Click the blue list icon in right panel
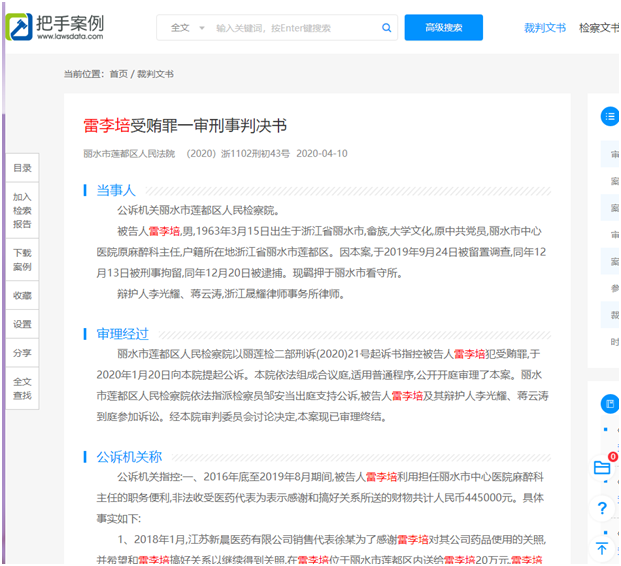621x566 pixels. (x=609, y=117)
